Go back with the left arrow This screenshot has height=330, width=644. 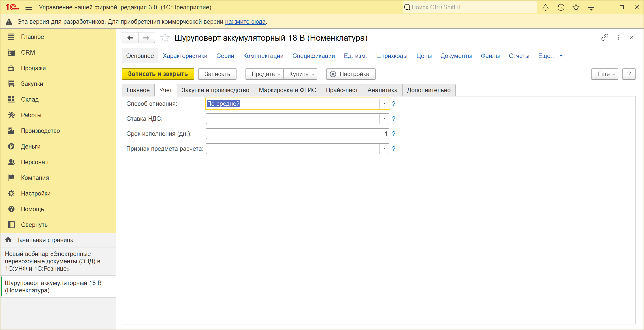[x=130, y=38]
